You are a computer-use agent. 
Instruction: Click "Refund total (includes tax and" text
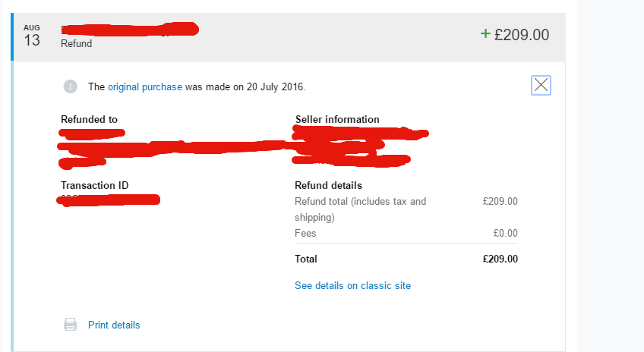pos(360,202)
